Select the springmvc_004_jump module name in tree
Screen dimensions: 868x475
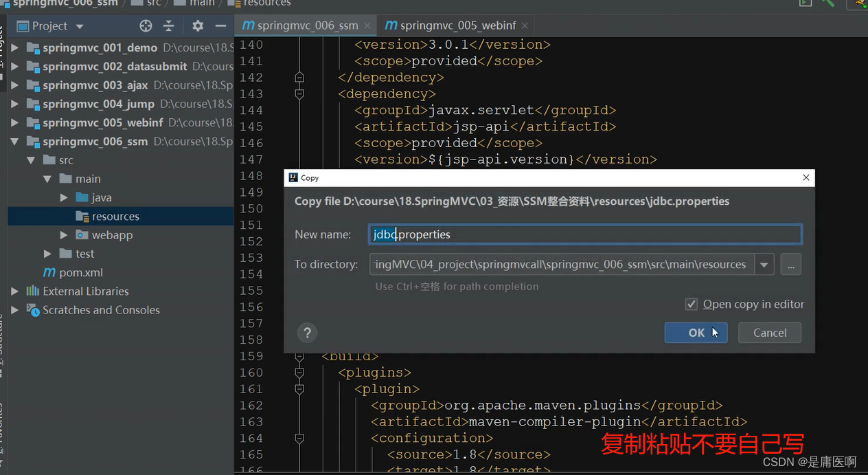(x=98, y=104)
